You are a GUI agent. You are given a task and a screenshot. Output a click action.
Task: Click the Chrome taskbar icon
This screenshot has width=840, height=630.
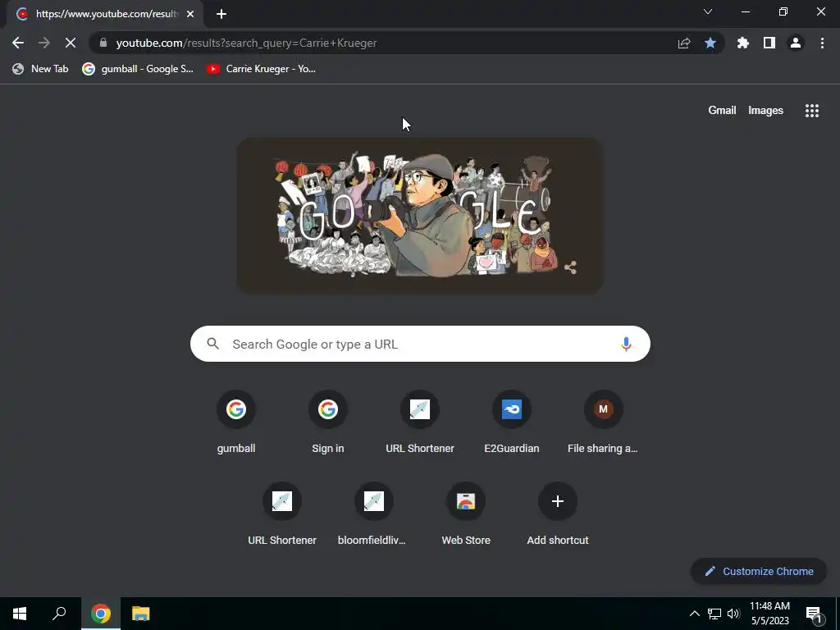coord(101,614)
